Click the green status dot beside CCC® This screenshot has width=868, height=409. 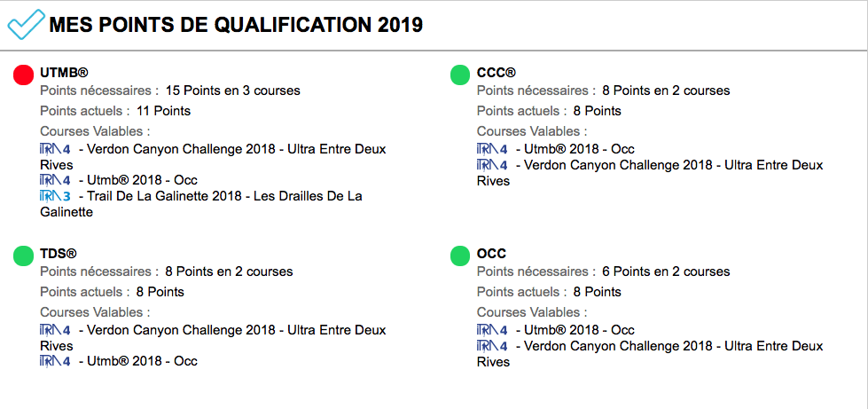[460, 75]
